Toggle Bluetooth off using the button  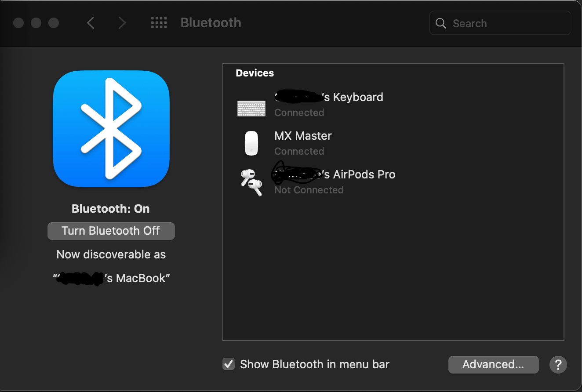click(x=111, y=231)
